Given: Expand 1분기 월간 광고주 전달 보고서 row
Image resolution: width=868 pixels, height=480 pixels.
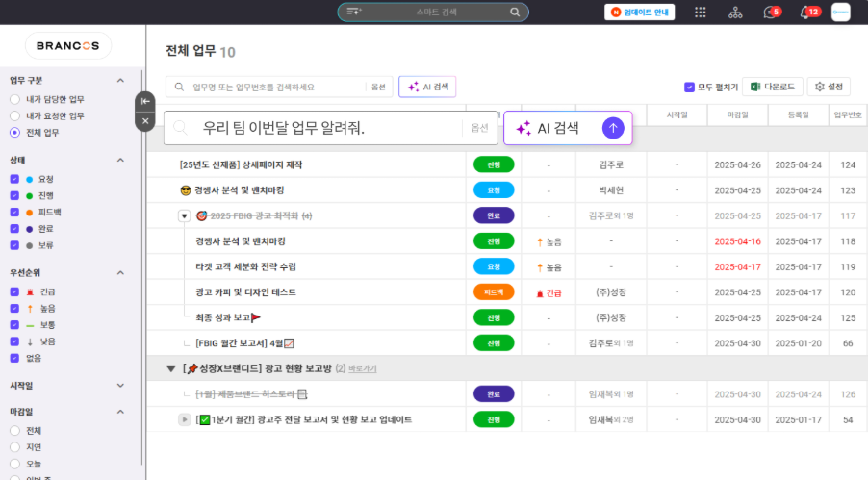Looking at the screenshot, I should (x=185, y=419).
